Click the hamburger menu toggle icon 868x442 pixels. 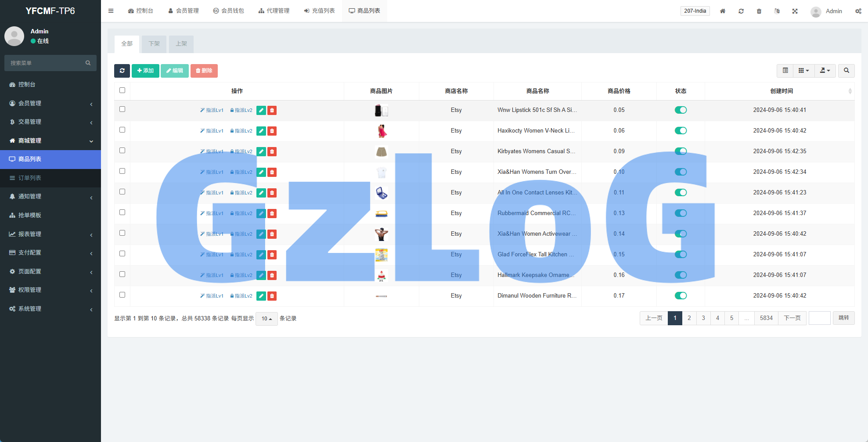tap(111, 11)
